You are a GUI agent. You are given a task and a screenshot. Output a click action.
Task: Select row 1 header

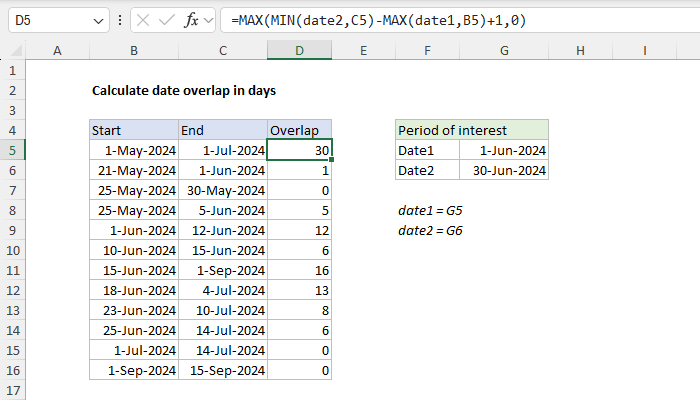pyautogui.click(x=12, y=71)
